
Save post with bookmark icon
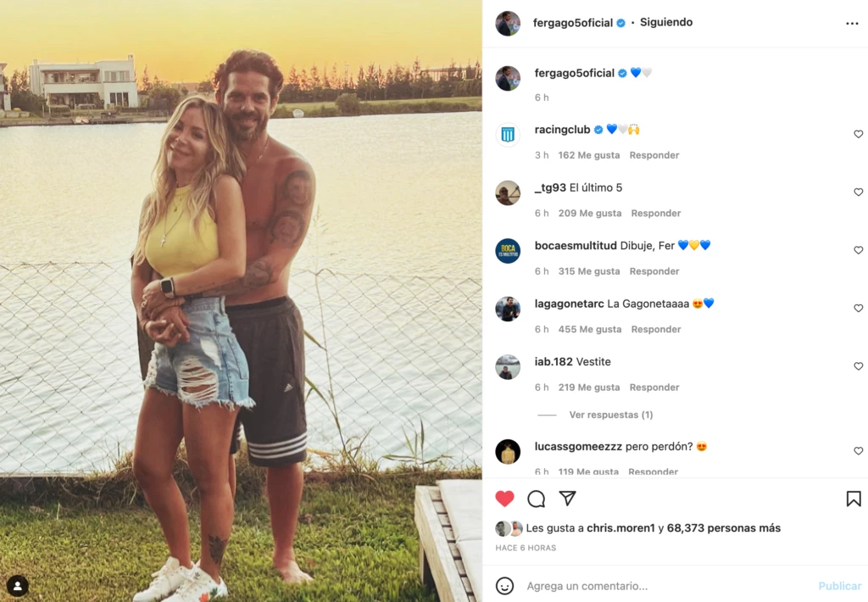tap(854, 499)
